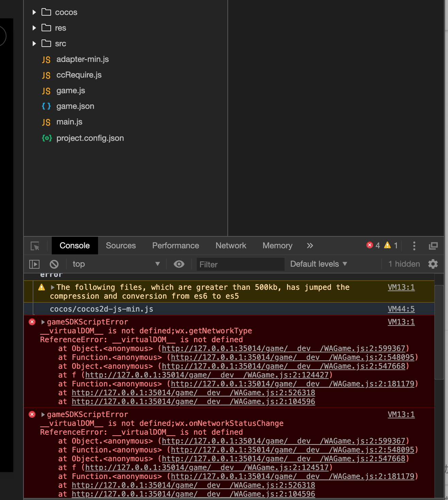448x500 pixels.
Task: Open the game.json file
Action: (75, 106)
